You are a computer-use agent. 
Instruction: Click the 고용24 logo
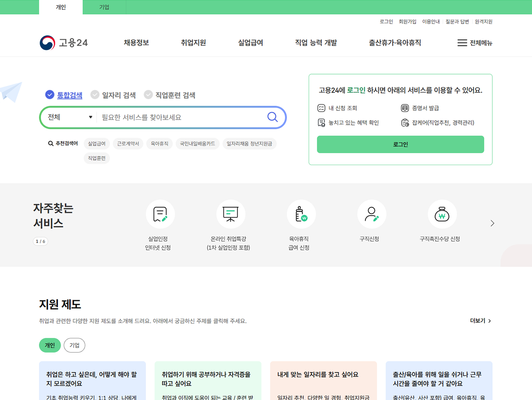(x=64, y=43)
